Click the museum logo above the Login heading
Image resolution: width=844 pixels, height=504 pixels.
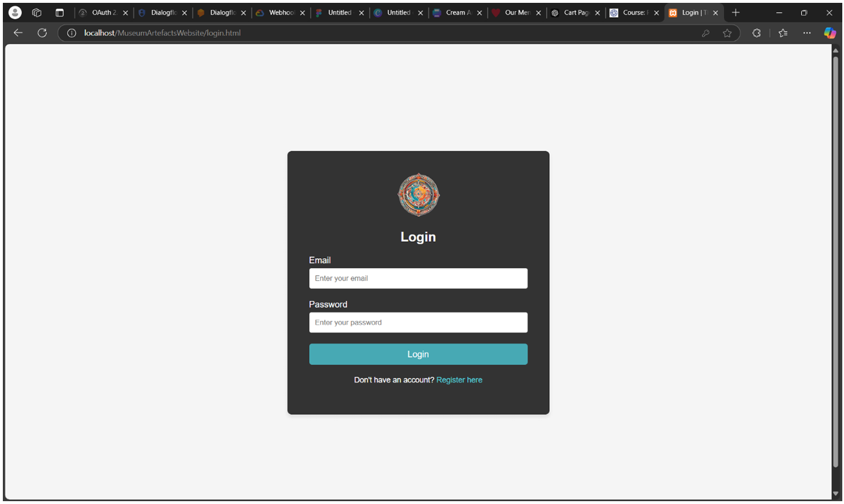pos(418,195)
